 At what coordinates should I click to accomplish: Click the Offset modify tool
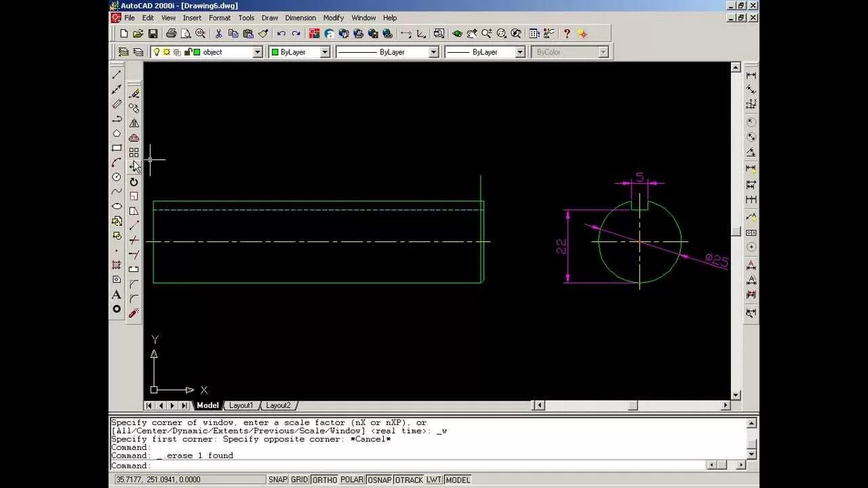coord(134,138)
